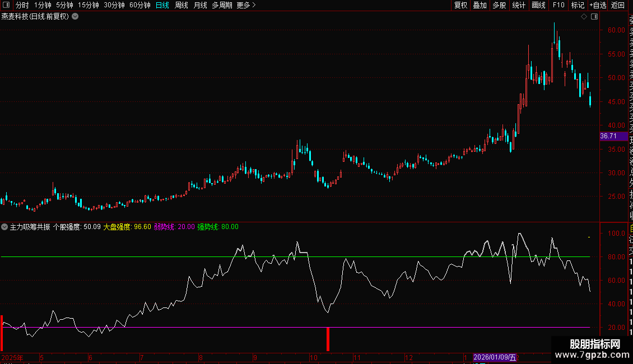Select the 60分钟 period tab
Screen dimensions: 633x364
139,5
